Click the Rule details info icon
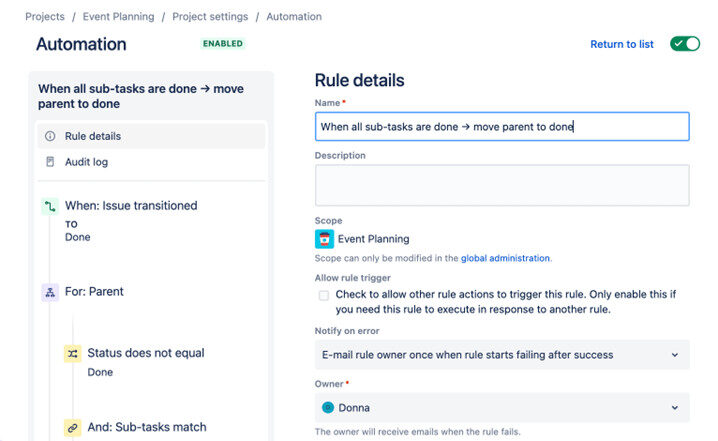Viewport: 718px width, 441px height. [50, 136]
